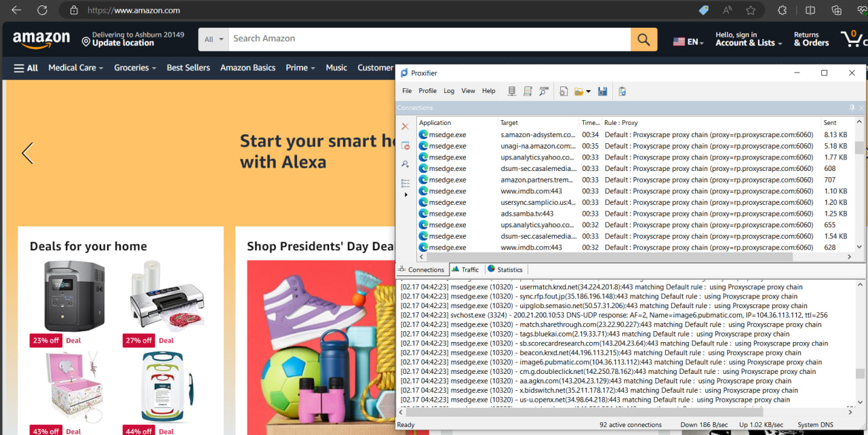The height and width of the screenshot is (435, 868).
Task: Launch the Proxy Checker tool
Action: 543,90
